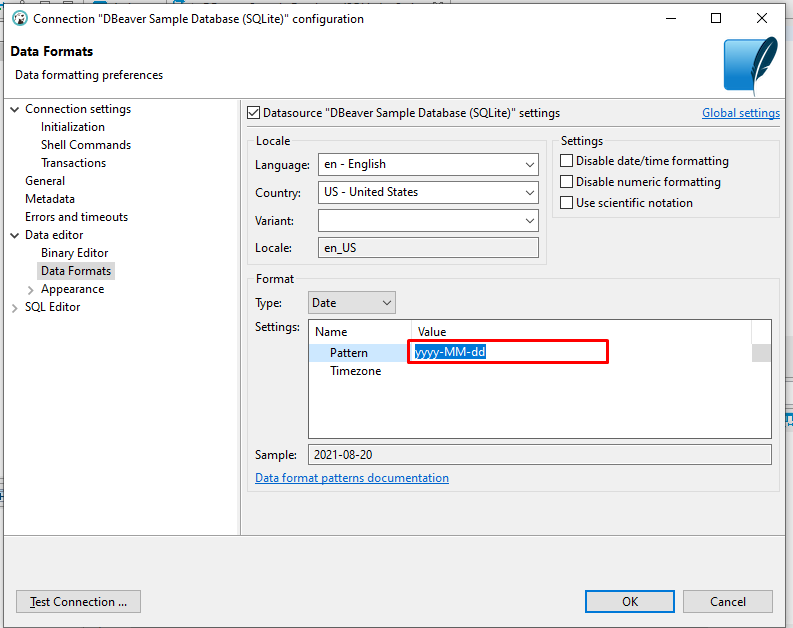Open the Country dropdown
The width and height of the screenshot is (793, 628).
pyautogui.click(x=428, y=192)
